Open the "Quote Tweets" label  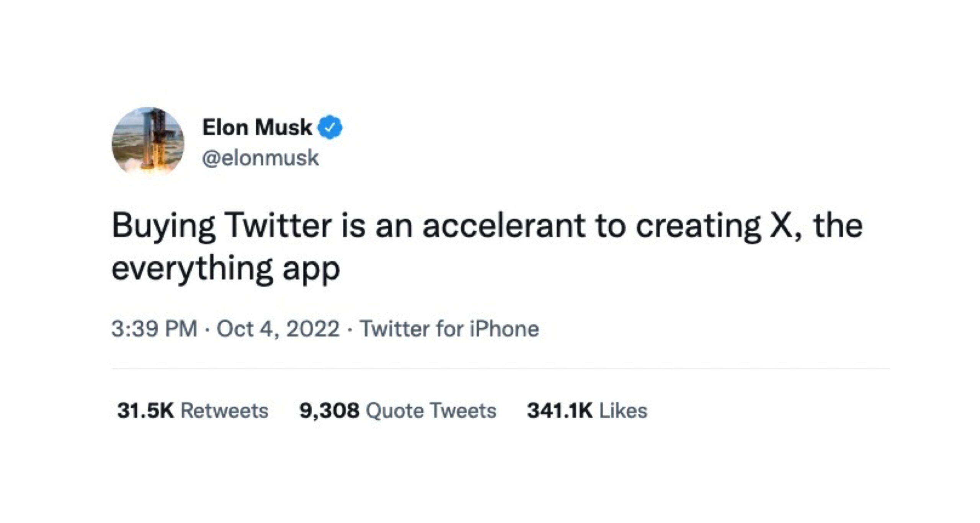coord(431,410)
